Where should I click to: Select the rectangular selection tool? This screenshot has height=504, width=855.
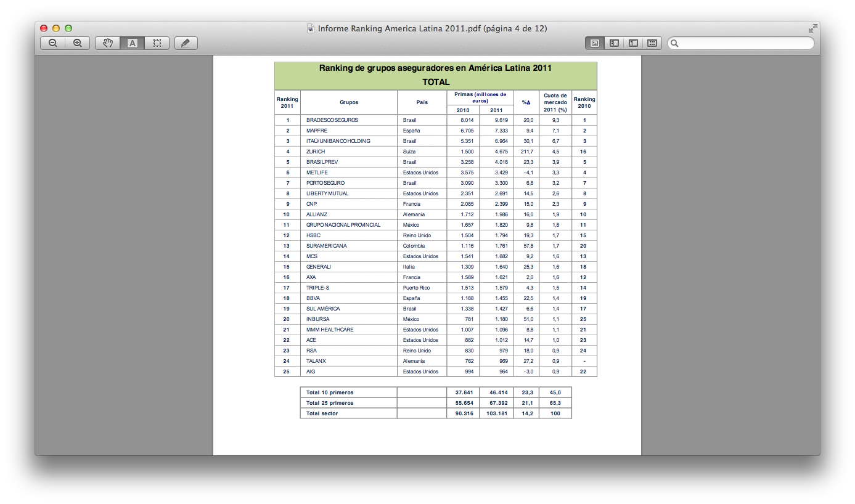[157, 43]
